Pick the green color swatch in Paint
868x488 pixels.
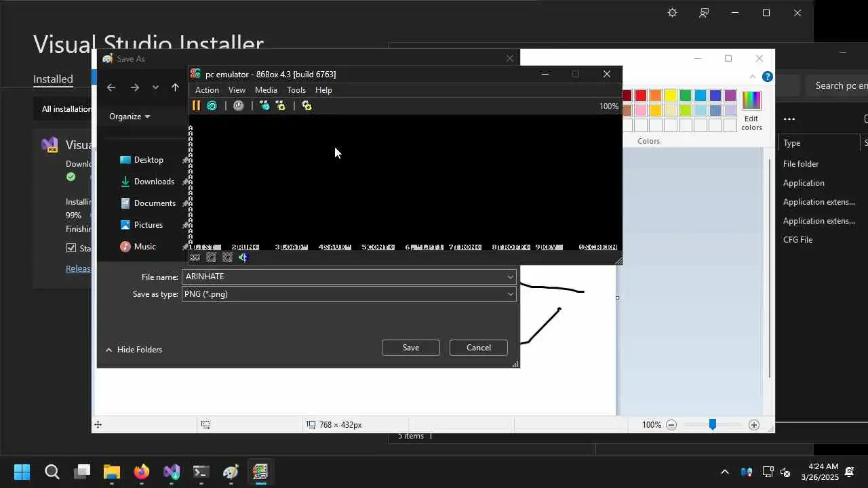[686, 96]
